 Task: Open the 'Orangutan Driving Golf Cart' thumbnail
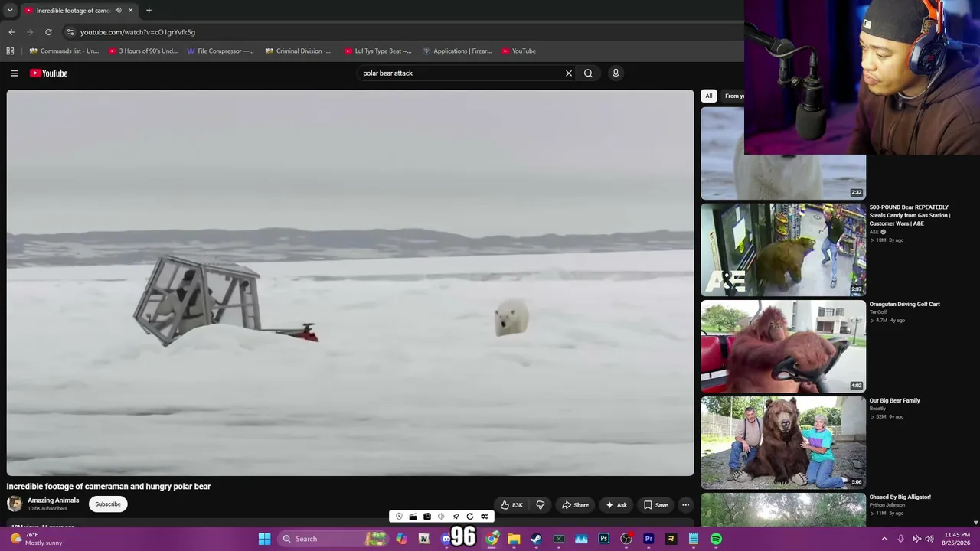click(x=783, y=346)
